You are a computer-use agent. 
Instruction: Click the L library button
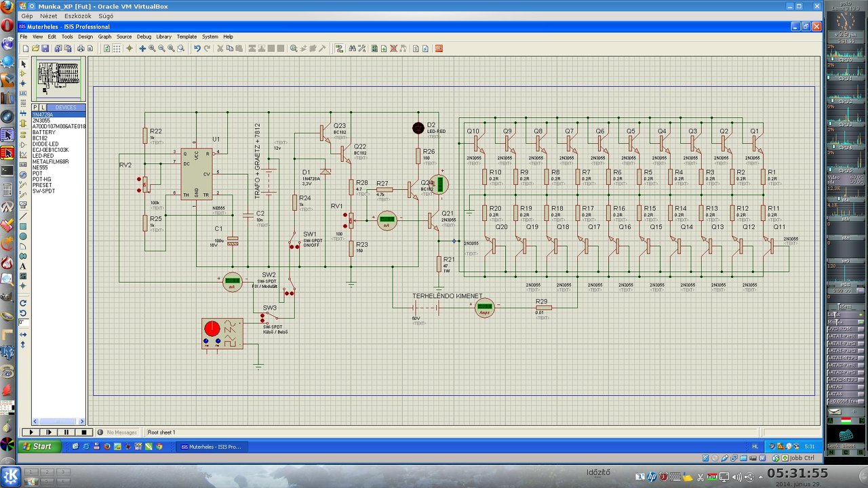43,107
